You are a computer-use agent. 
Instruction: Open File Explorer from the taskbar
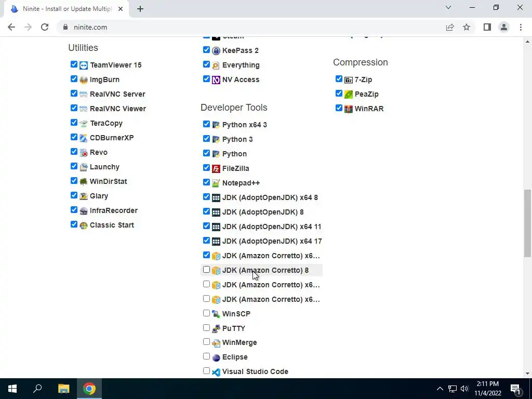[x=63, y=389]
